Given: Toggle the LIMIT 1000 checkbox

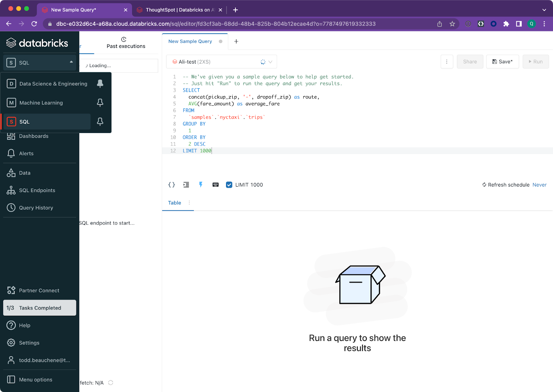Looking at the screenshot, I should [229, 185].
